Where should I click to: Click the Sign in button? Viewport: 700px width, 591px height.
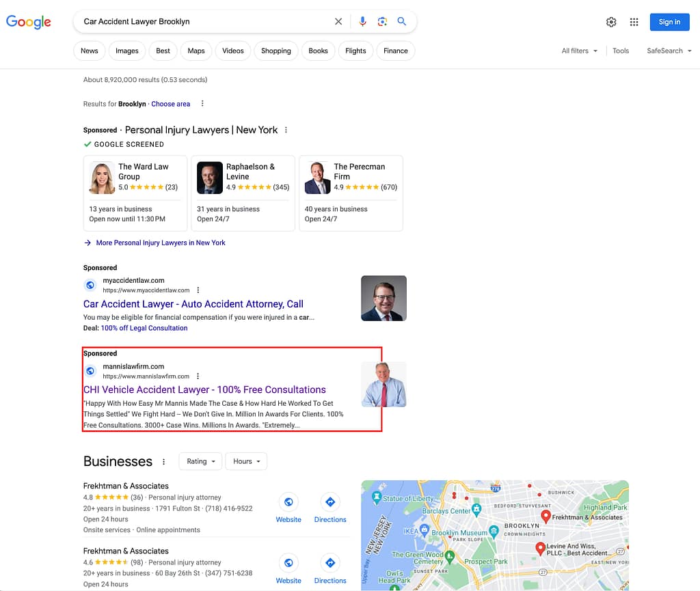coord(669,22)
